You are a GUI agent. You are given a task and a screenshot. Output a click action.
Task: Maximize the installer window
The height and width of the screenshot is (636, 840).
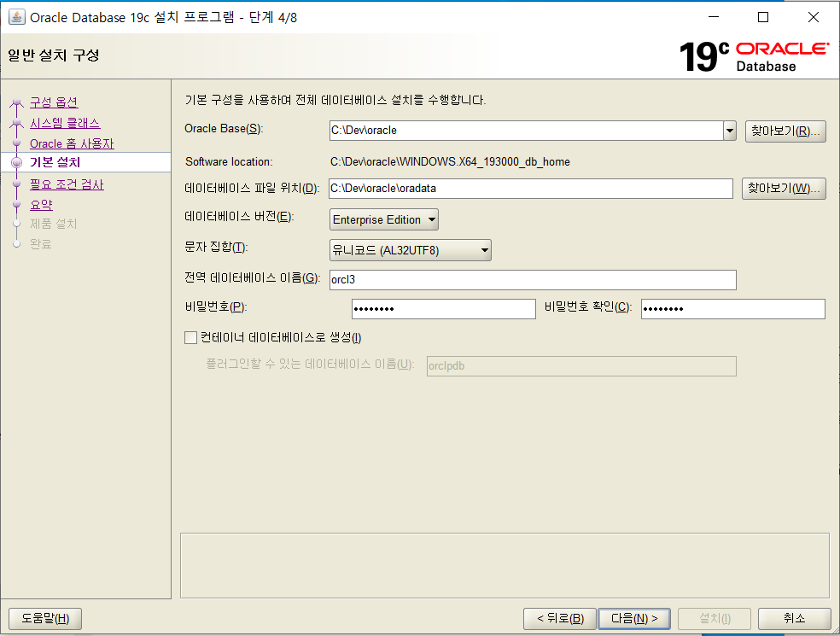(763, 17)
